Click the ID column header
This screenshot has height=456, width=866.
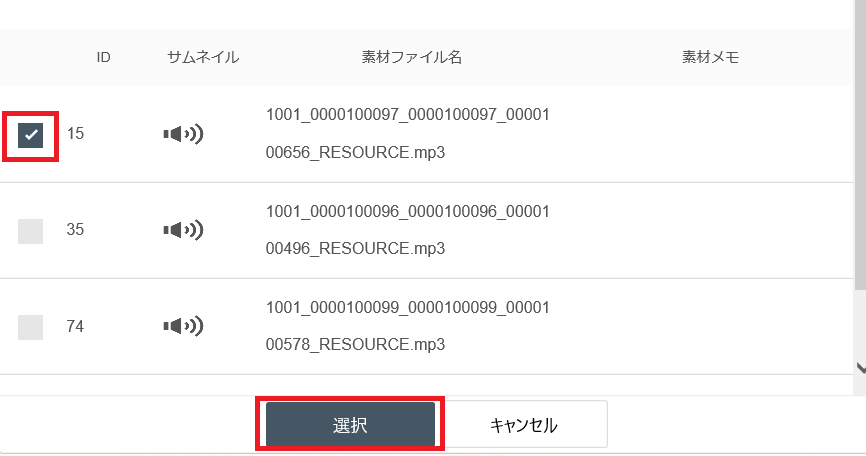(103, 57)
